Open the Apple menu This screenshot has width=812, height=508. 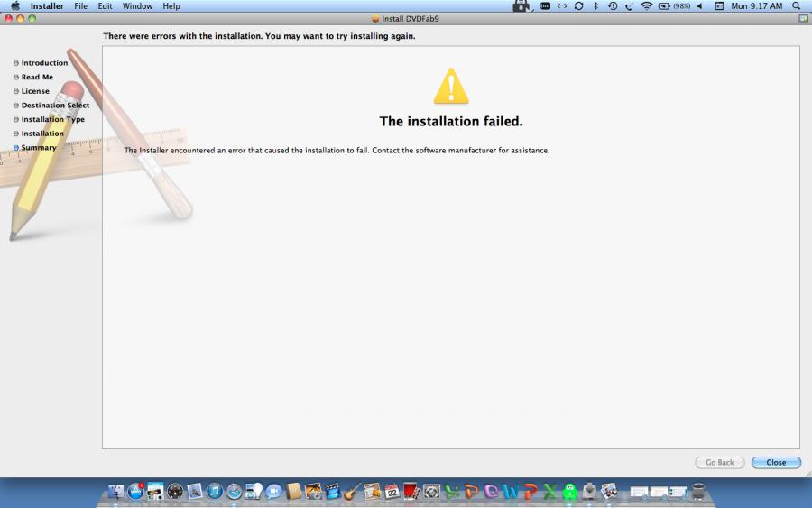[x=15, y=5]
